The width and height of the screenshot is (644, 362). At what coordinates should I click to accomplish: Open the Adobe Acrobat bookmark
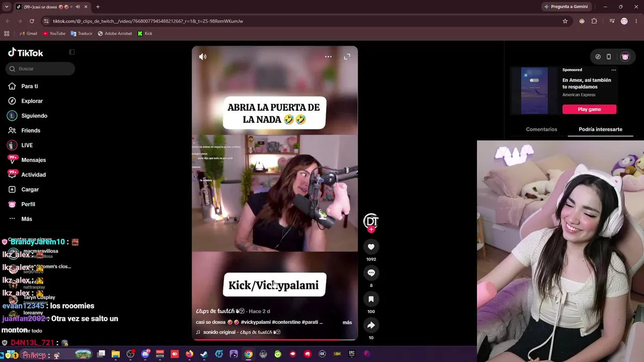click(115, 34)
